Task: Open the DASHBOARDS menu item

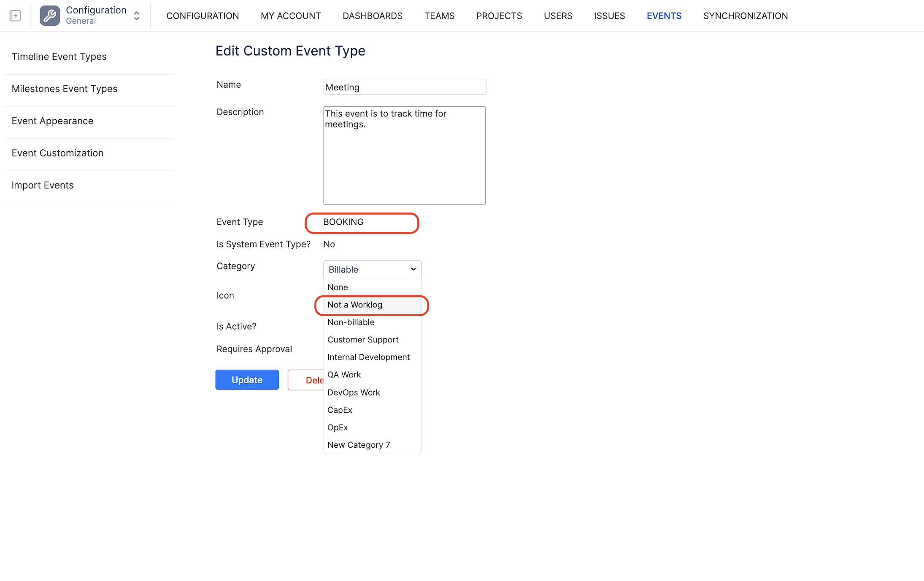Action: click(x=372, y=16)
